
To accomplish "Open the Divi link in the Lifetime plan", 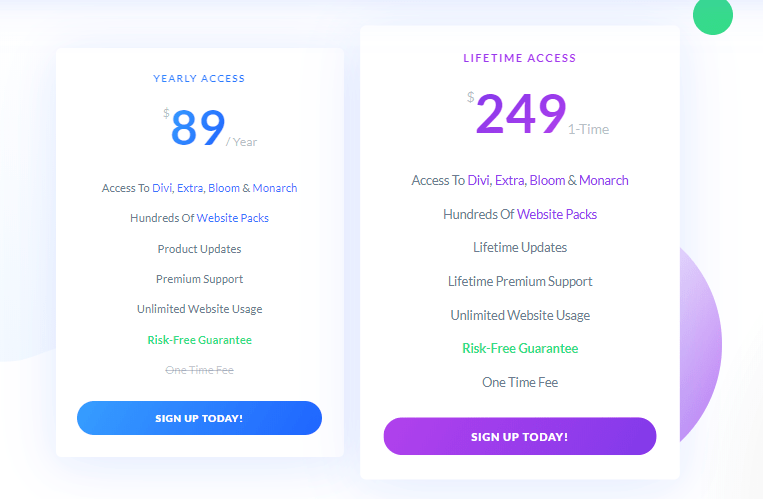I will (x=478, y=181).
